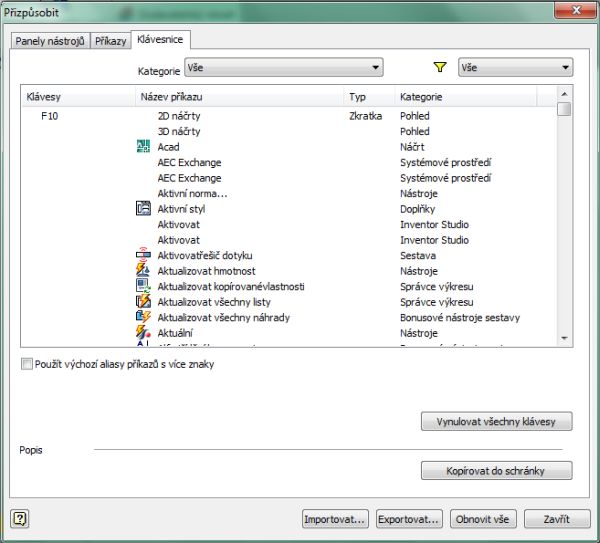
Task: Click the Aktualizovat všechny listy icon
Action: coord(142,302)
